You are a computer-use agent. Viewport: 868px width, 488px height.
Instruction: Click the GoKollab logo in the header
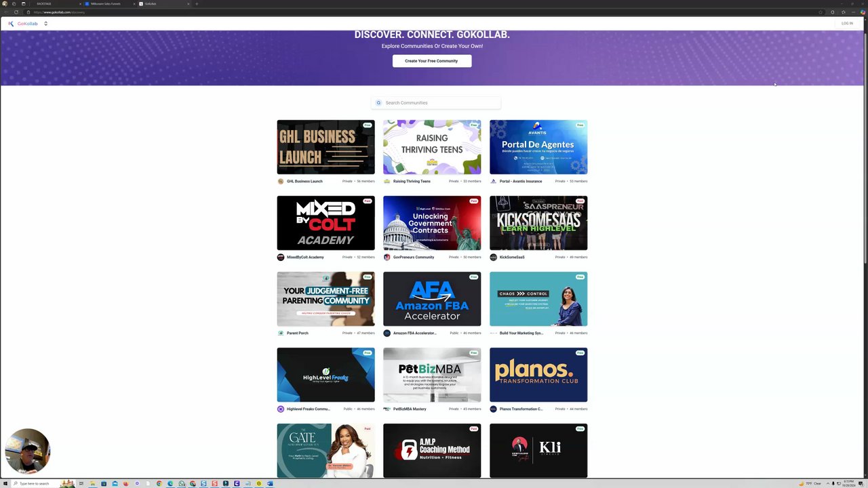[x=23, y=24]
